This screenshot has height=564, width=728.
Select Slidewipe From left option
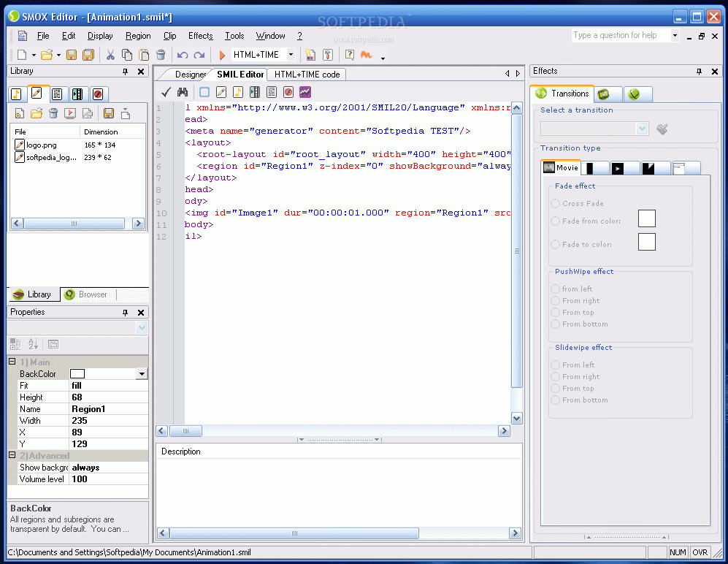click(x=555, y=365)
